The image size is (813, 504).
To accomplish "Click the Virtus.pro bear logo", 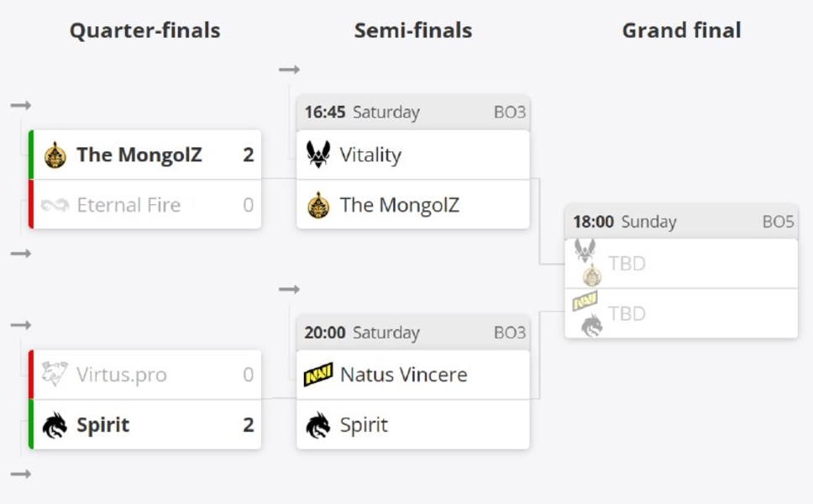I will pyautogui.click(x=55, y=375).
